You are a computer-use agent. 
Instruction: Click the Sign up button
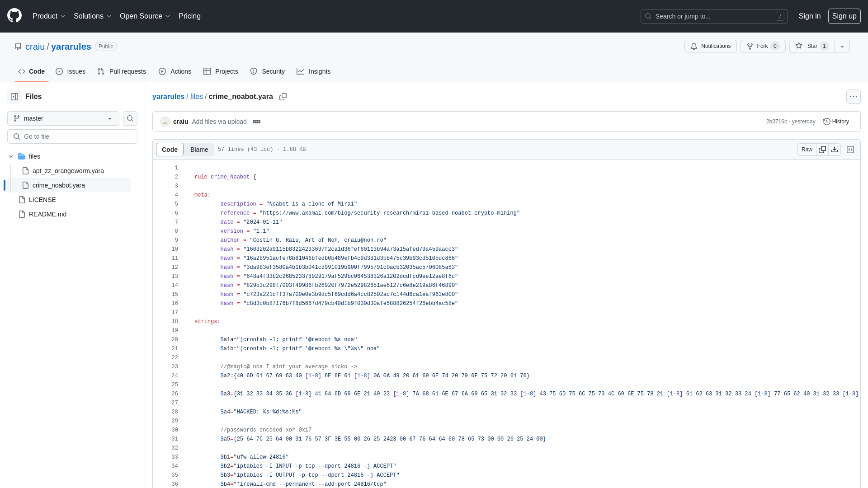[844, 16]
